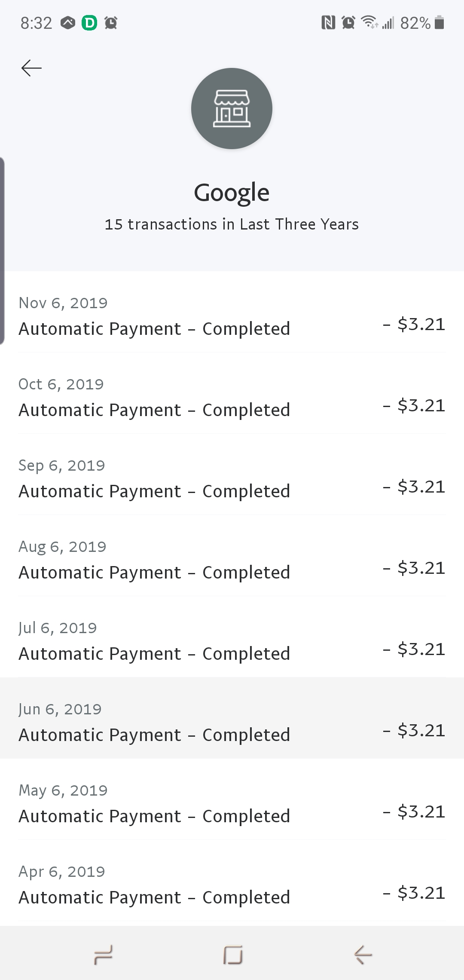Screen dimensions: 464x980
Task: Tap the Google merchant name heading
Action: 232,193
